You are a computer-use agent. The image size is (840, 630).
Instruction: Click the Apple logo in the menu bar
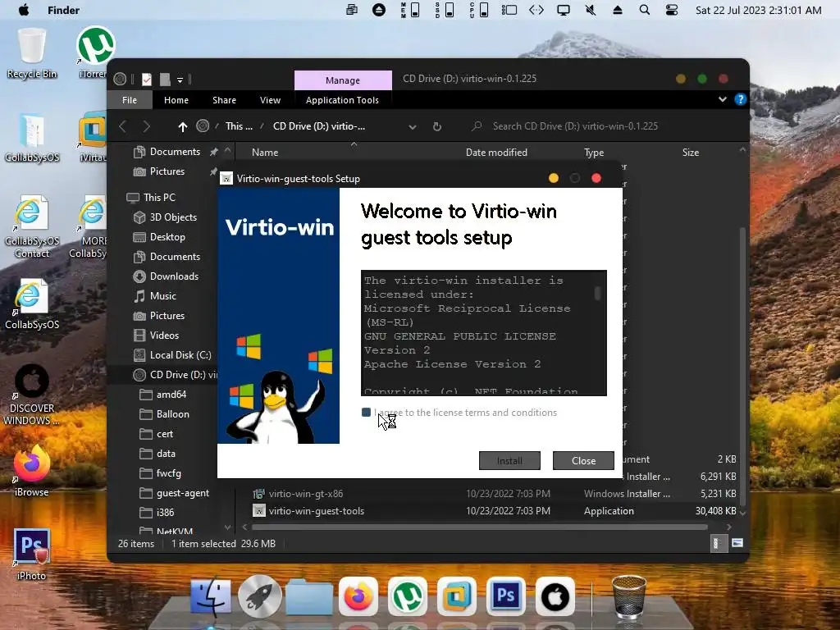click(x=24, y=10)
